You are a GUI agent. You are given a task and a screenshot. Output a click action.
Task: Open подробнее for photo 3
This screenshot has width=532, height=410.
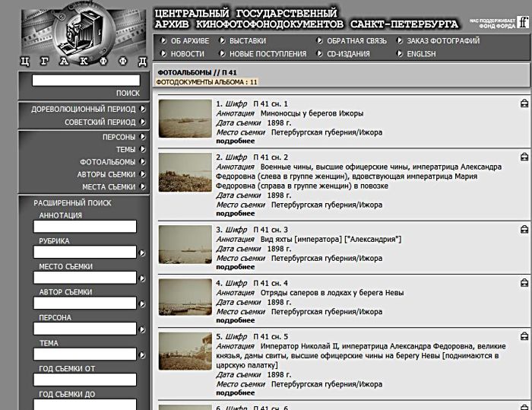(x=235, y=267)
